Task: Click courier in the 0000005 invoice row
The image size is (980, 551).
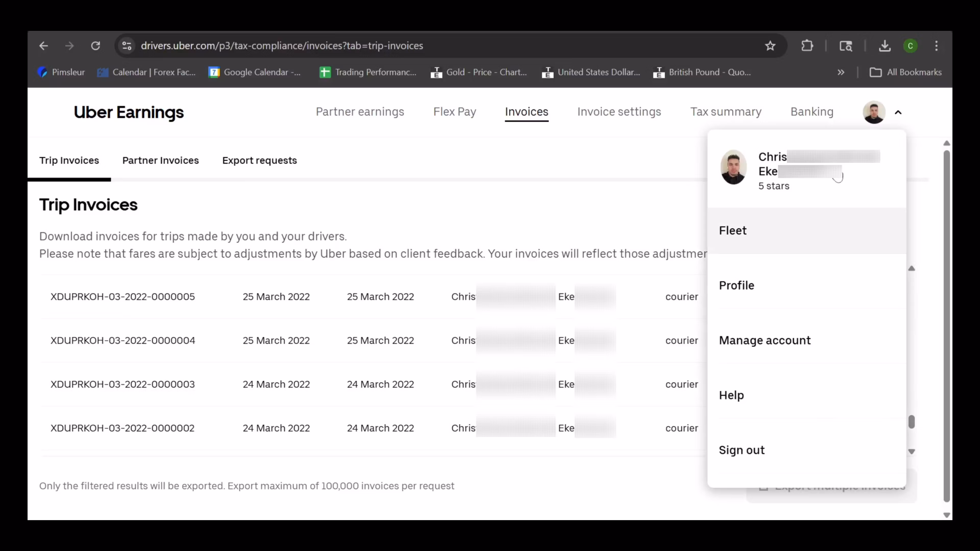Action: [681, 297]
